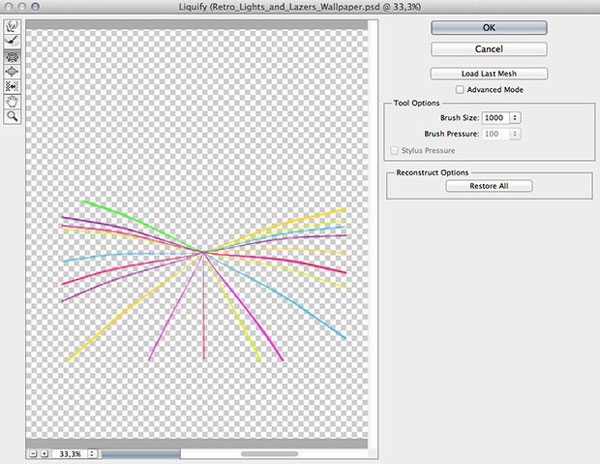Click the minus zoom out button

[x=33, y=453]
